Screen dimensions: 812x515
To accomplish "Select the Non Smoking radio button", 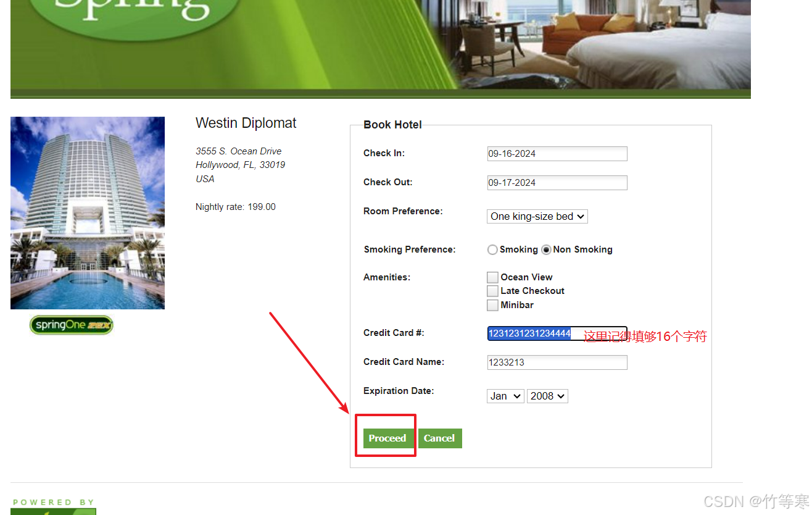I will [546, 249].
